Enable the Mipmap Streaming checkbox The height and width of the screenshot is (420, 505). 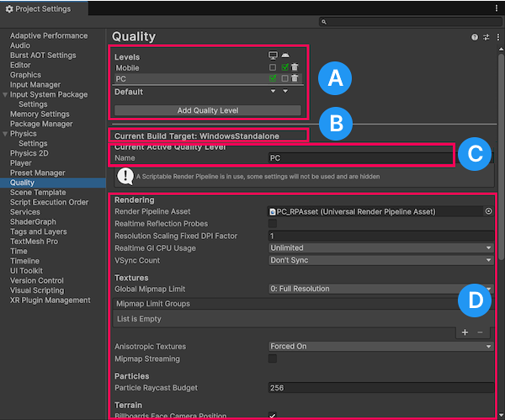273,359
